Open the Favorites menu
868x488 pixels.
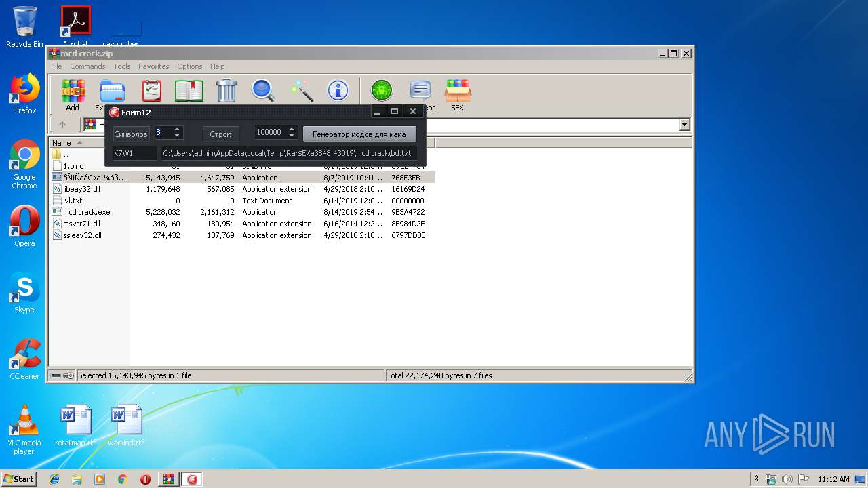click(x=154, y=66)
